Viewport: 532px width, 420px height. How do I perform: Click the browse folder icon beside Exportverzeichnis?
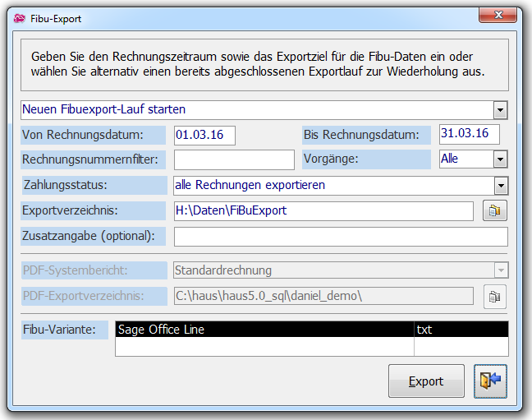[x=494, y=211]
